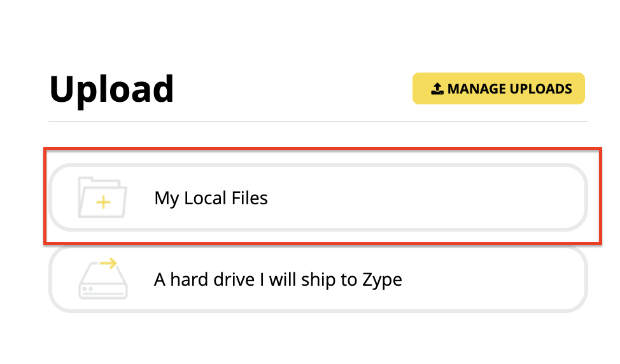Viewport: 620px width, 364px height.
Task: Click empty area inside My Local Files card
Action: coord(427,197)
